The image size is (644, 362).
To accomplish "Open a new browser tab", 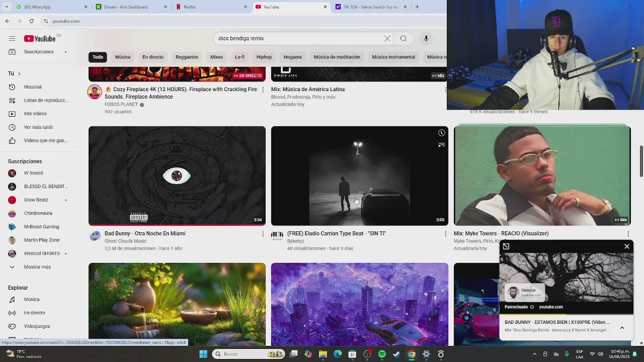I will [417, 7].
